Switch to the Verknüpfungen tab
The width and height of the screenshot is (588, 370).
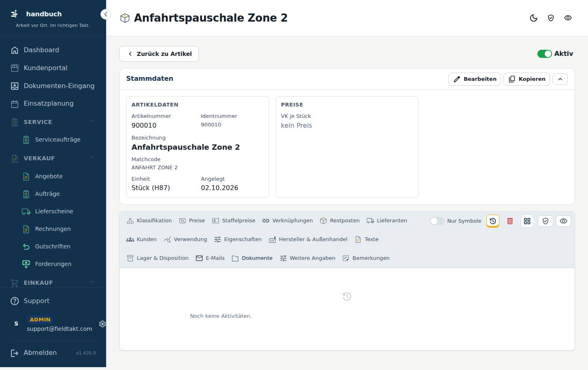click(x=287, y=221)
